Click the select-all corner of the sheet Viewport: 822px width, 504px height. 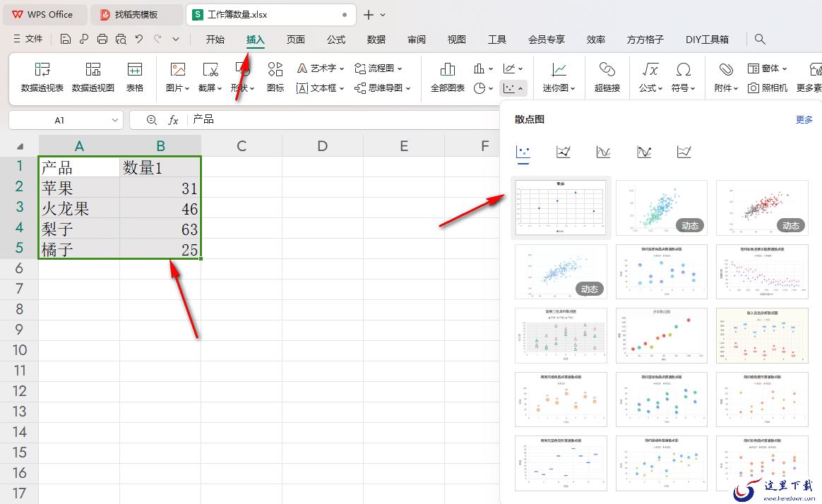[20, 146]
